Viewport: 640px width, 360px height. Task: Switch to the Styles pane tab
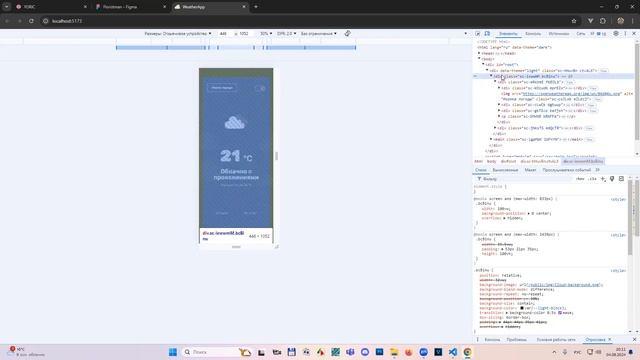point(480,170)
